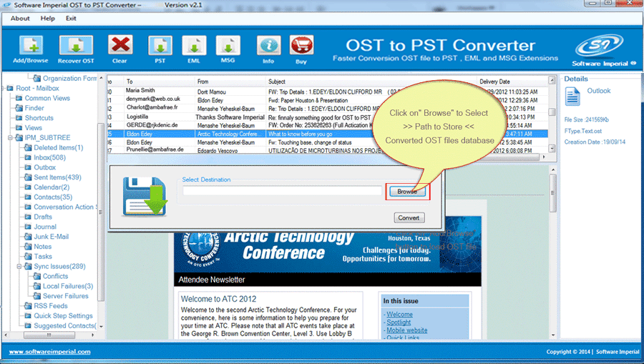The image size is (644, 364).
Task: Select the MSG export icon
Action: (228, 46)
